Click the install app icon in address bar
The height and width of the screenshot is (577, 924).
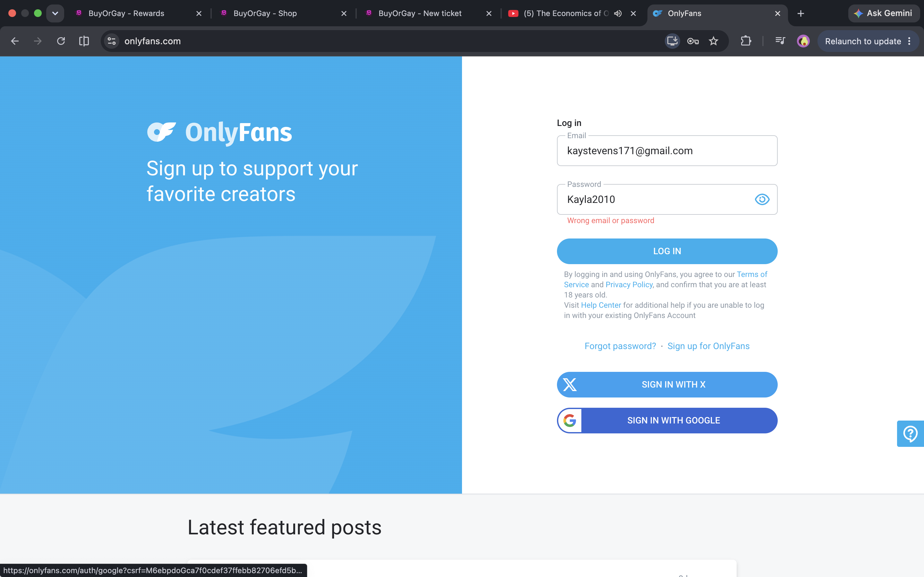coord(672,41)
